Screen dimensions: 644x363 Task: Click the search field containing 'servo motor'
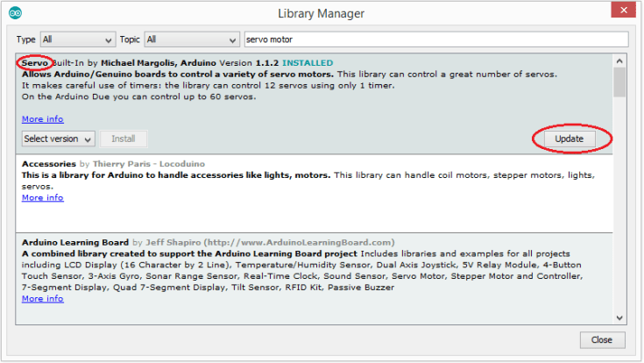(x=436, y=39)
